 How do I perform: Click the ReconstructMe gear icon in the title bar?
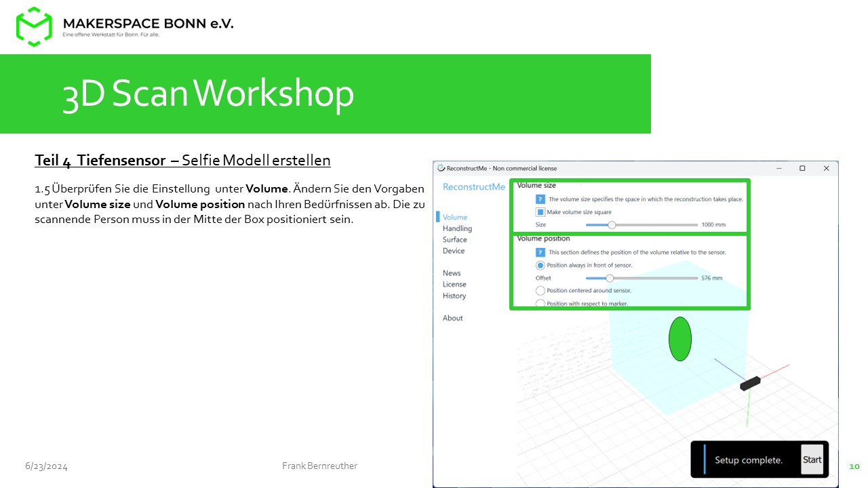pyautogui.click(x=441, y=168)
